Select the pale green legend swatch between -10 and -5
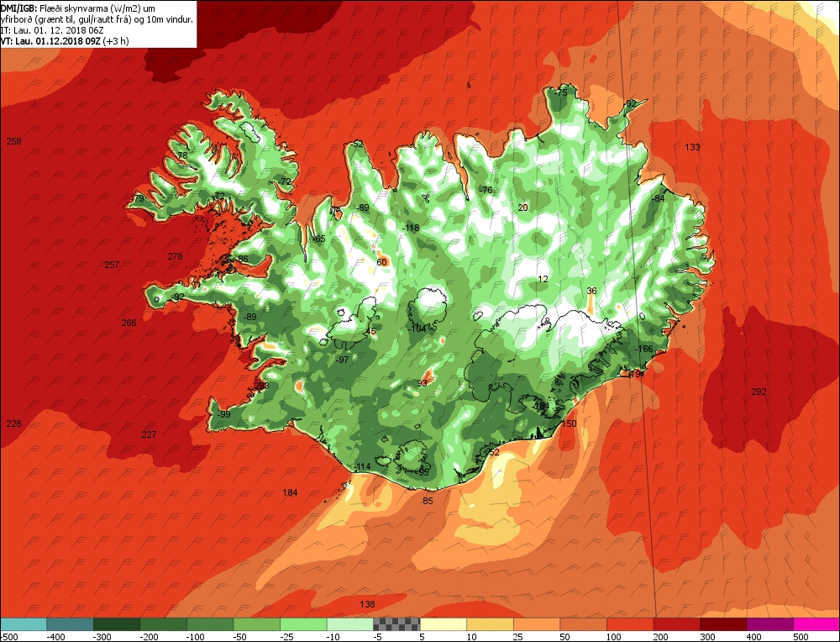 349,624
